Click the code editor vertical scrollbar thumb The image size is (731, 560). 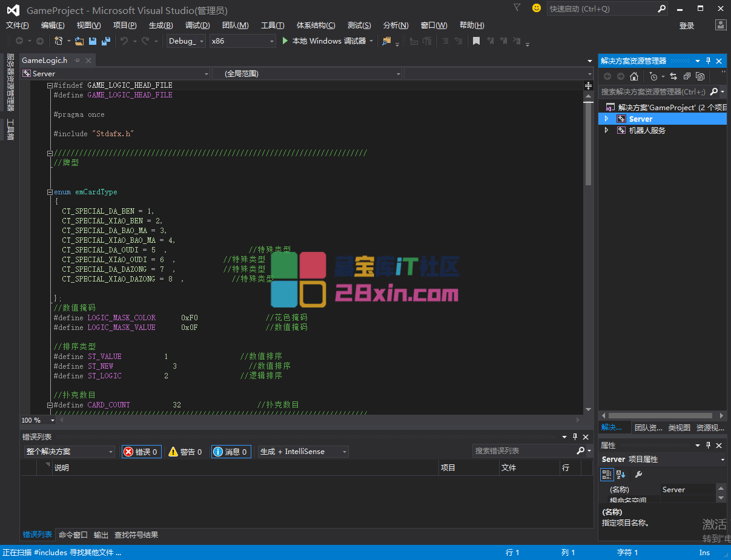pos(588,143)
